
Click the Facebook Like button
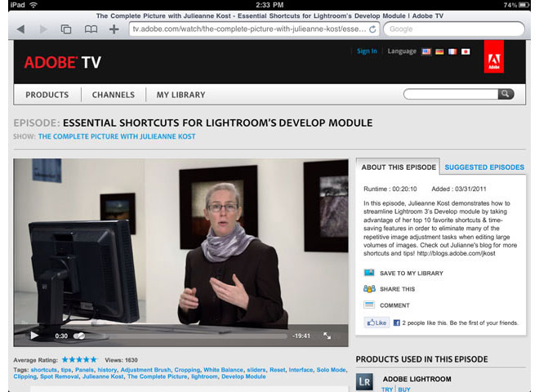click(x=376, y=323)
